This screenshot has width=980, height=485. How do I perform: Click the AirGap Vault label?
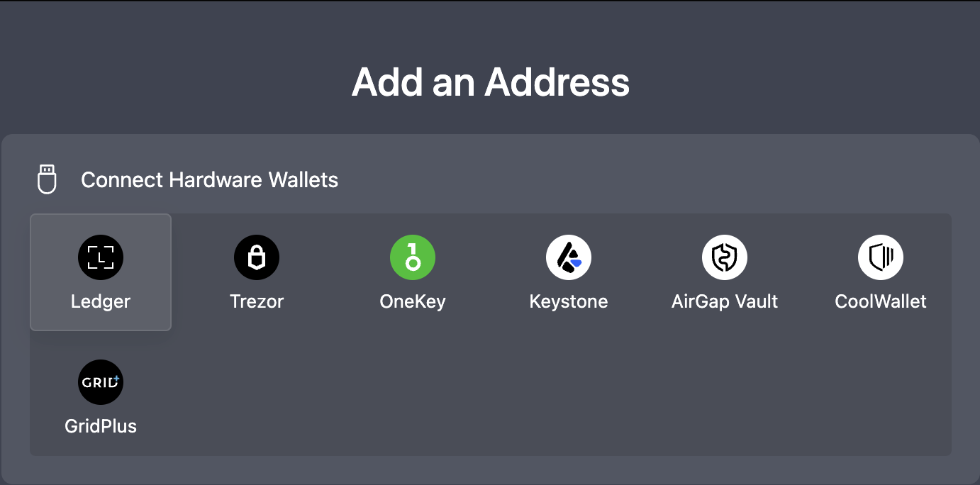725,301
